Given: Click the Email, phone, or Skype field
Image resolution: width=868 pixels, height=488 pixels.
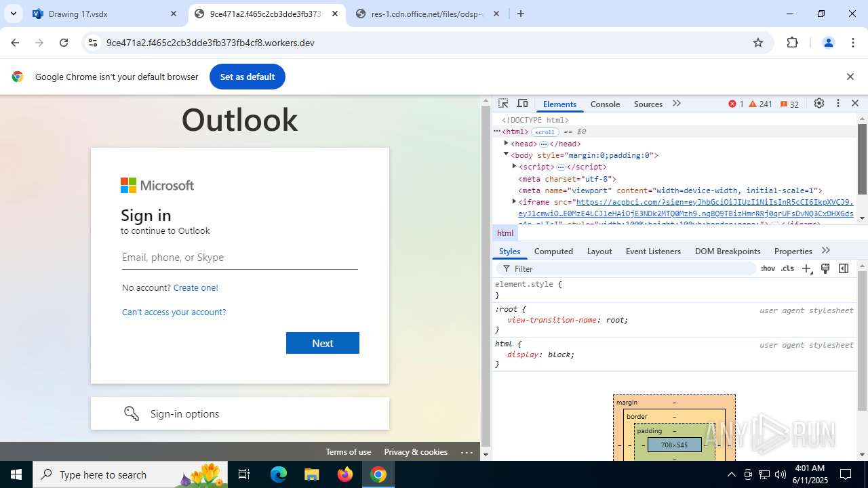Looking at the screenshot, I should click(x=239, y=258).
